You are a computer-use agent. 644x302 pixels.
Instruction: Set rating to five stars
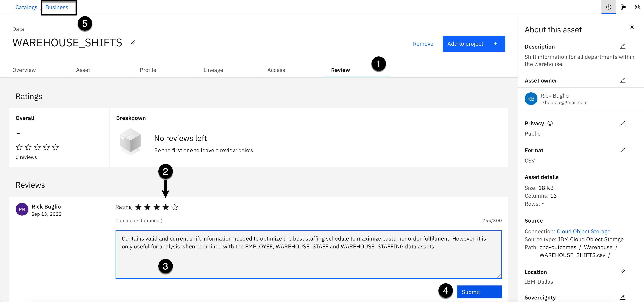pyautogui.click(x=175, y=207)
